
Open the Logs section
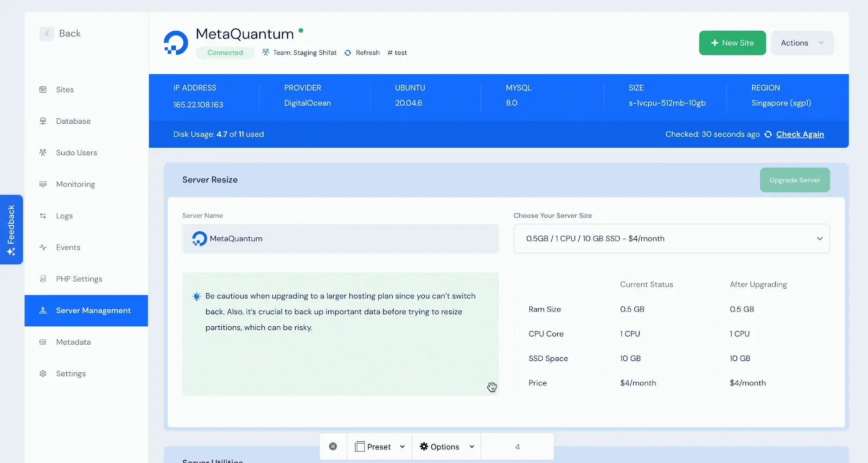(x=65, y=215)
